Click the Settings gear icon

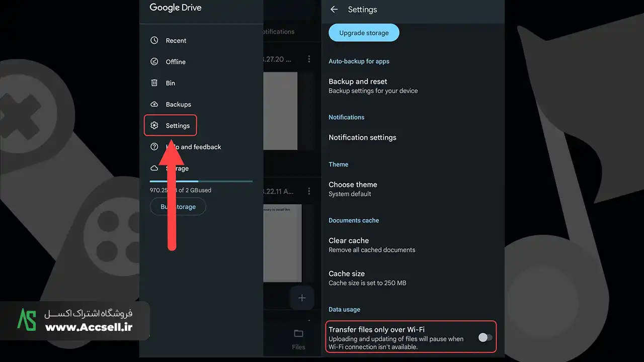pos(154,125)
